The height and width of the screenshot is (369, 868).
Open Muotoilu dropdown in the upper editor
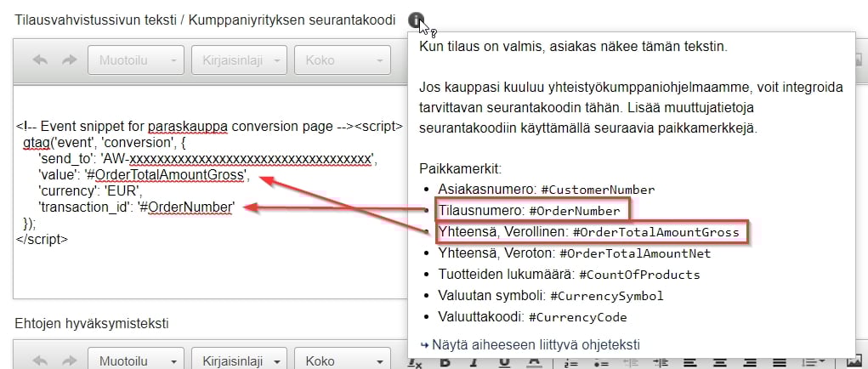(136, 60)
